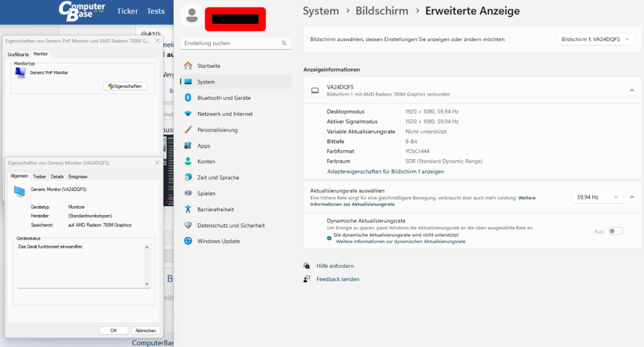Viewport: 644px width, 347px height.
Task: Click Gerätestatus scrollbar down arrow
Action: pyautogui.click(x=147, y=284)
